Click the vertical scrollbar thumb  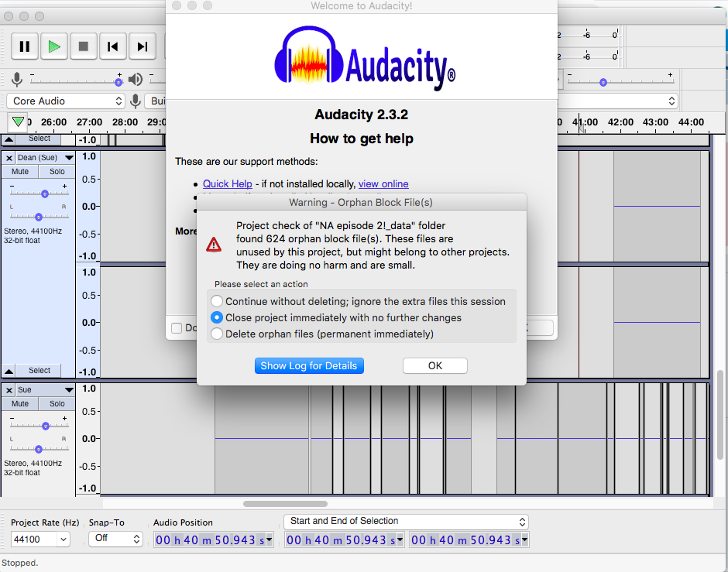720,414
